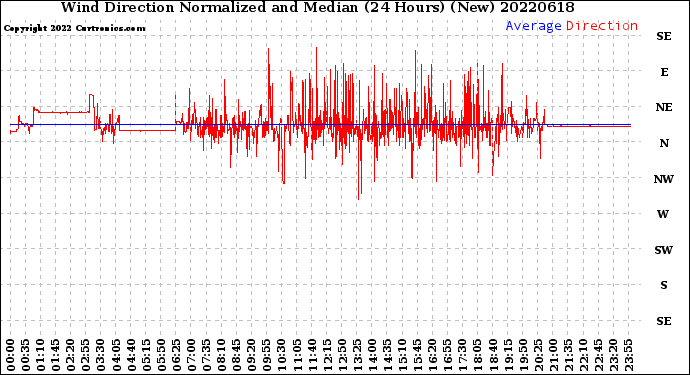Click the 00:00 time axis label

tap(11, 355)
